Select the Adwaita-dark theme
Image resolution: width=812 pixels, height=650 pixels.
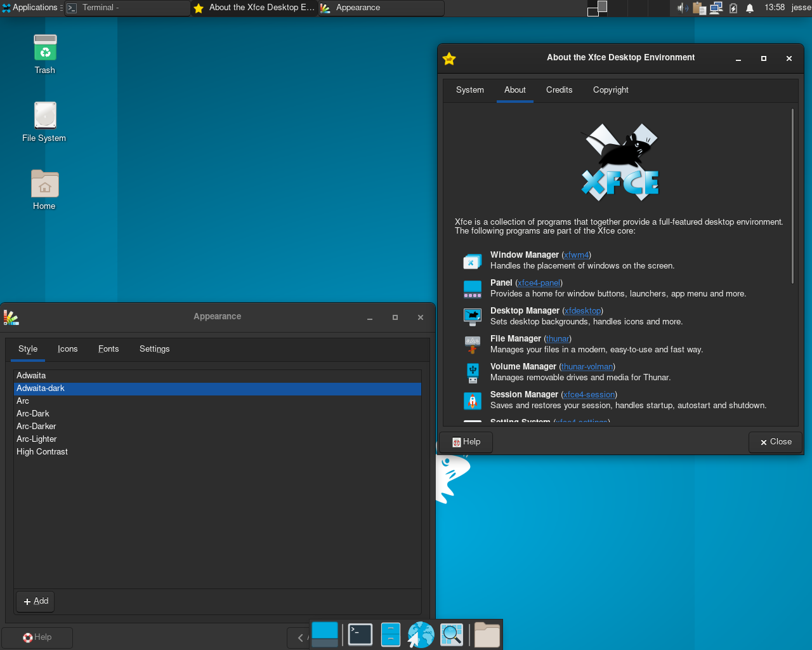pyautogui.click(x=218, y=388)
